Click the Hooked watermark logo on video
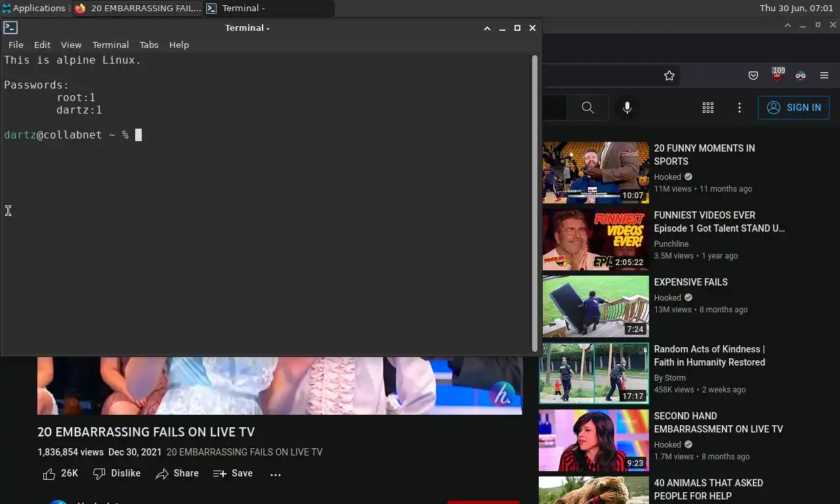The width and height of the screenshot is (840, 504). point(502,394)
